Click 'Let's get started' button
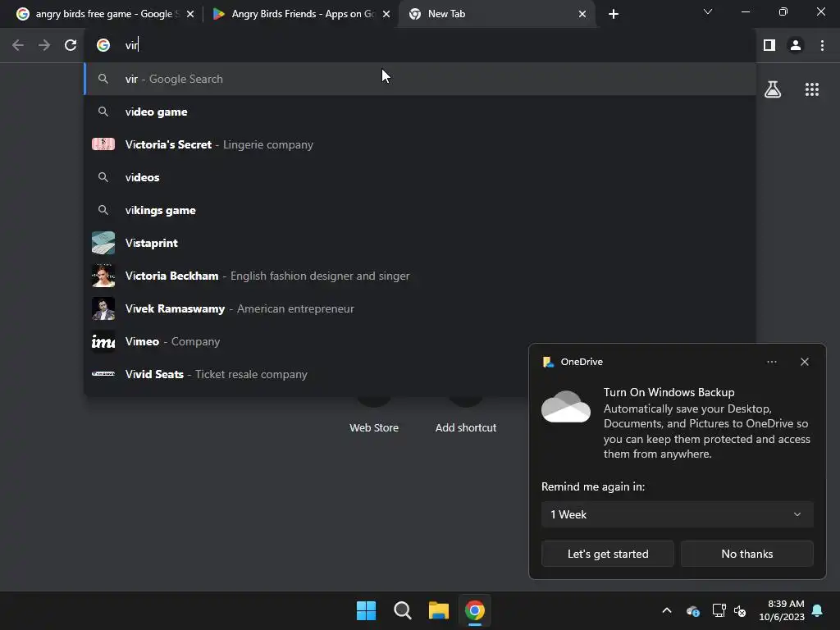 click(608, 554)
